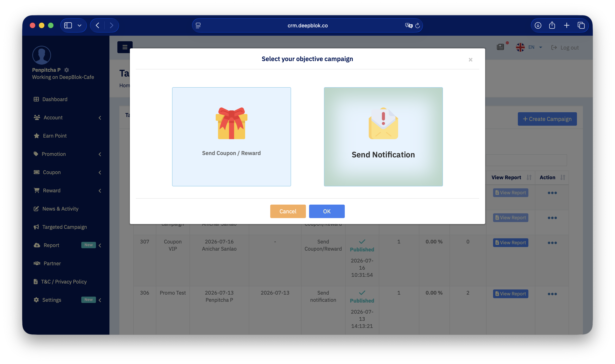The image size is (615, 364).
Task: View Report for campaign 306
Action: pyautogui.click(x=511, y=294)
